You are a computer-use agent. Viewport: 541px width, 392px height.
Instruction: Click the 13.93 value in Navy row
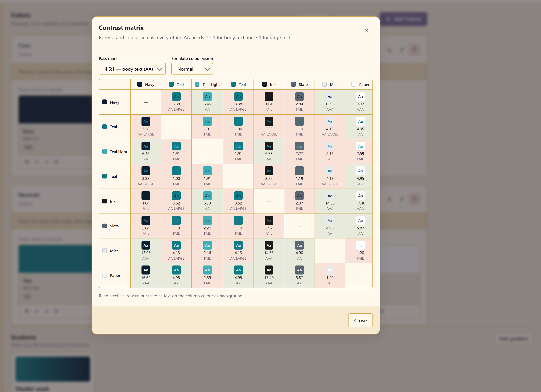pyautogui.click(x=330, y=104)
